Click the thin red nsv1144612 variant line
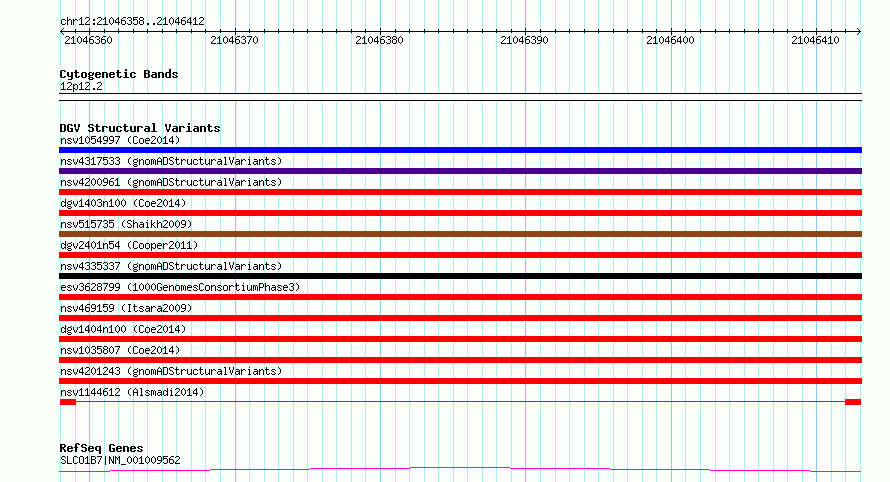890x482 pixels. [x=460, y=402]
